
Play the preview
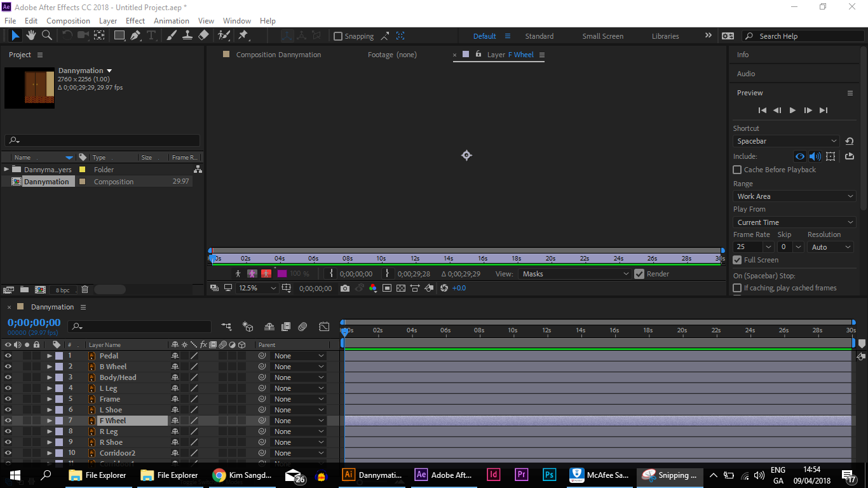pyautogui.click(x=792, y=110)
